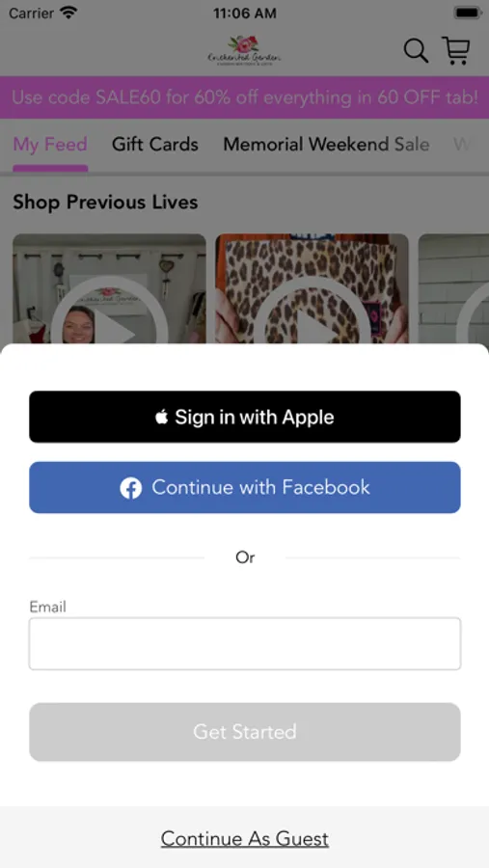Check the Wi-Fi status icon
Image resolution: width=489 pixels, height=868 pixels.
click(x=68, y=13)
